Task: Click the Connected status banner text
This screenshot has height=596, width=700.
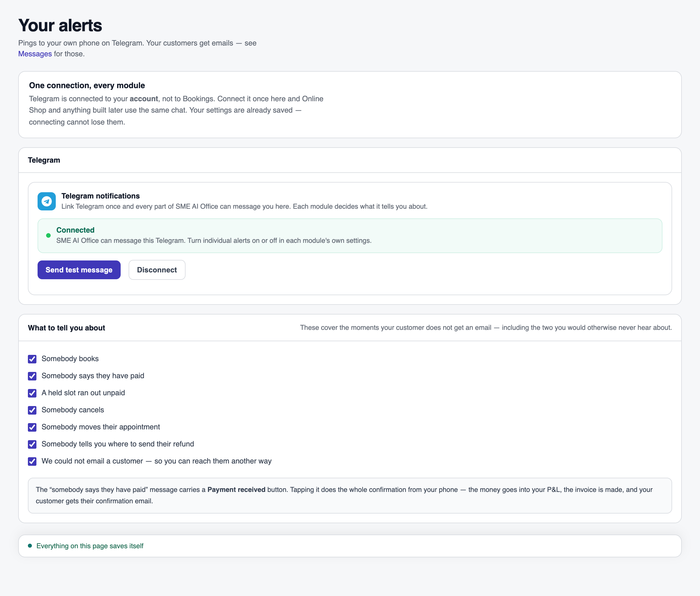Action: coord(75,230)
